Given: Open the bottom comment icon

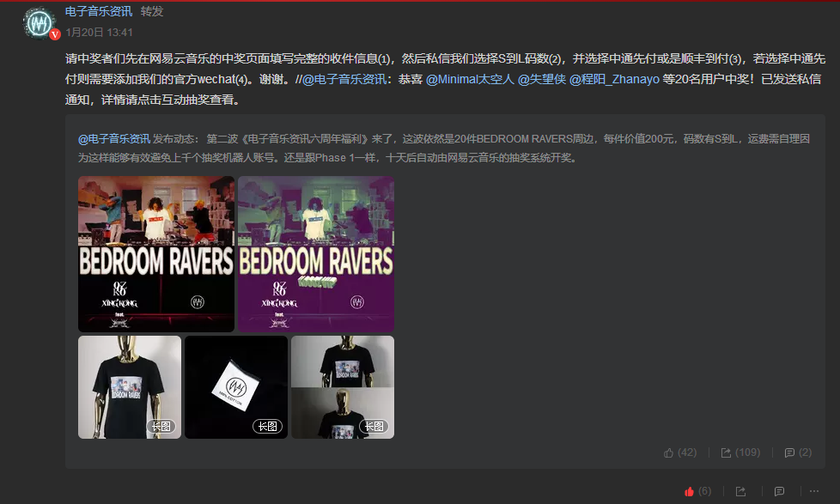Looking at the screenshot, I should (780, 491).
